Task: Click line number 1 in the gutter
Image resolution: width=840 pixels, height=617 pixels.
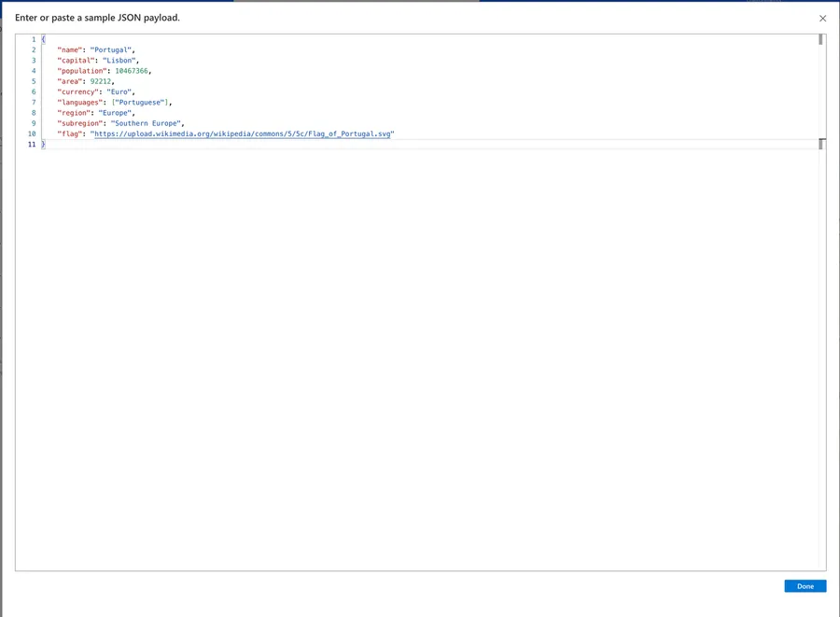Action: (33, 39)
